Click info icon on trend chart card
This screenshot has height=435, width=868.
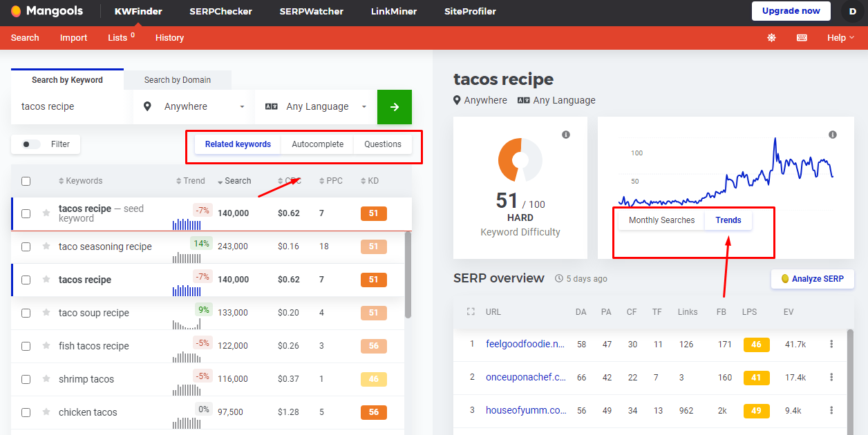pos(833,135)
